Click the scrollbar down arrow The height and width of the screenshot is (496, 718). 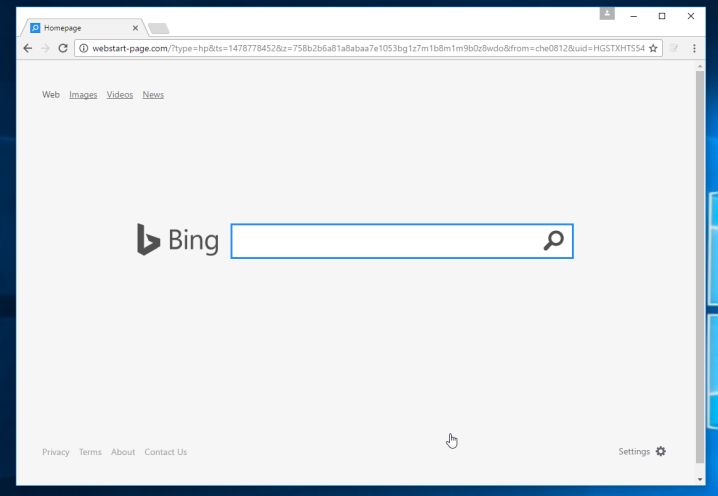pyautogui.click(x=700, y=480)
